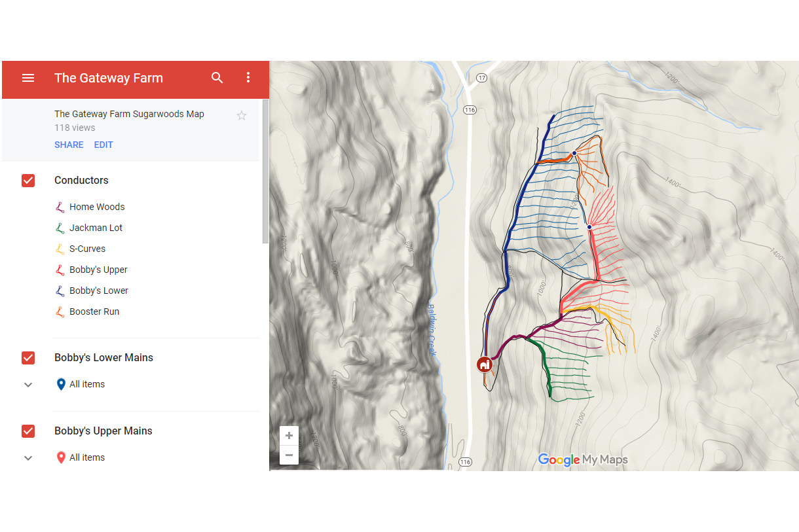
Task: Expand All items under Bobby's Upper Mains
Action: (28, 458)
